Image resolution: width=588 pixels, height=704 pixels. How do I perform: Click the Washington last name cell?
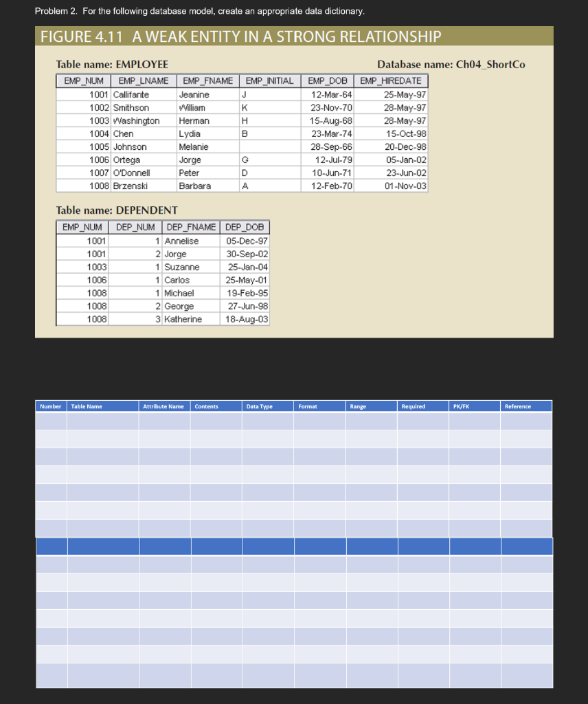[x=144, y=120]
